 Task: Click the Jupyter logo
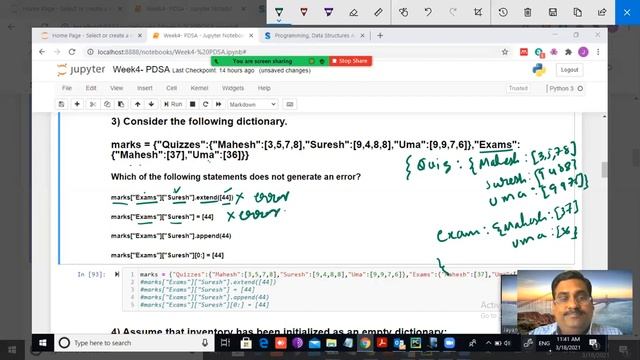pyautogui.click(x=81, y=70)
